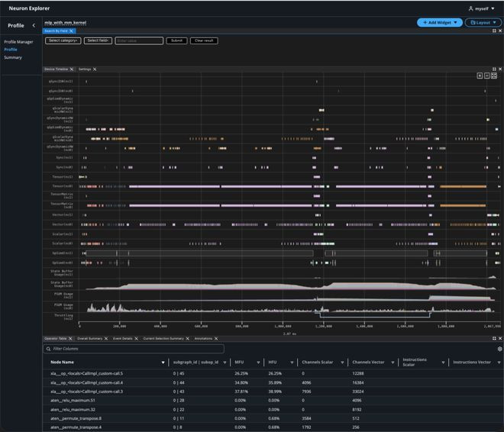The image size is (504, 432).
Task: Zoom in on the device timeline
Action: coord(480,76)
